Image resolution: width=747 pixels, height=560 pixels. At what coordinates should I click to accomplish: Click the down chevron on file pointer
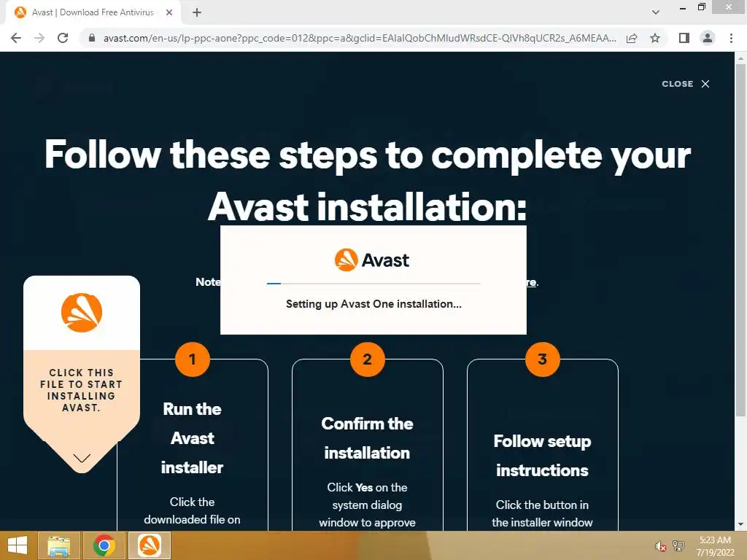pos(82,458)
